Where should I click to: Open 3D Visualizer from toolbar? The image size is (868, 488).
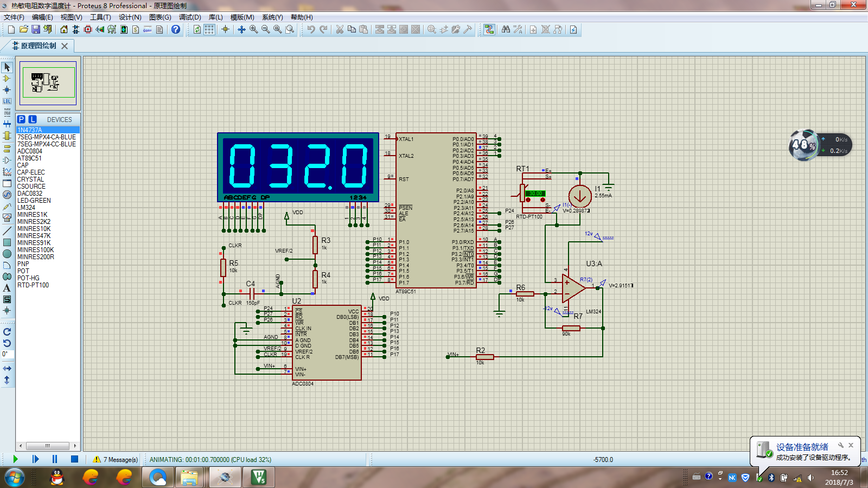coord(100,29)
